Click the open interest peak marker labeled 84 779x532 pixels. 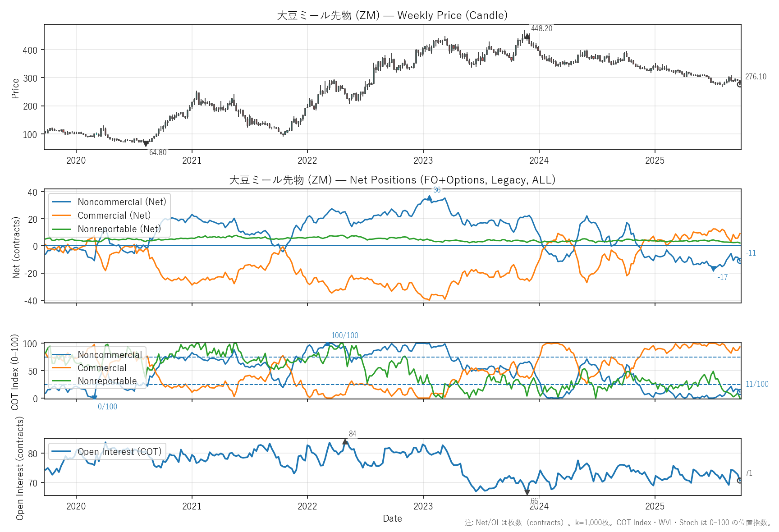click(x=345, y=442)
